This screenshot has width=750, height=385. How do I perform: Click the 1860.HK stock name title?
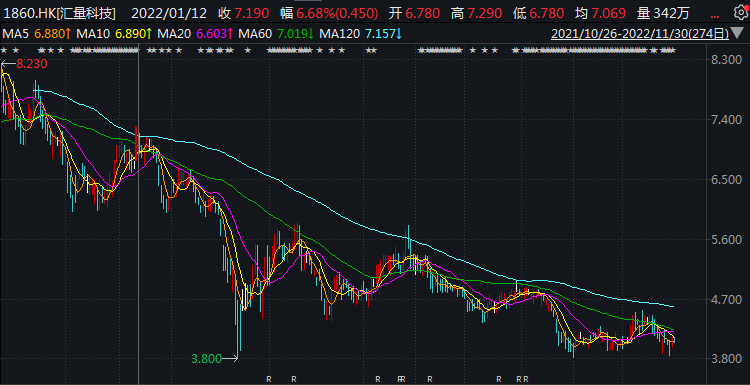(x=60, y=13)
